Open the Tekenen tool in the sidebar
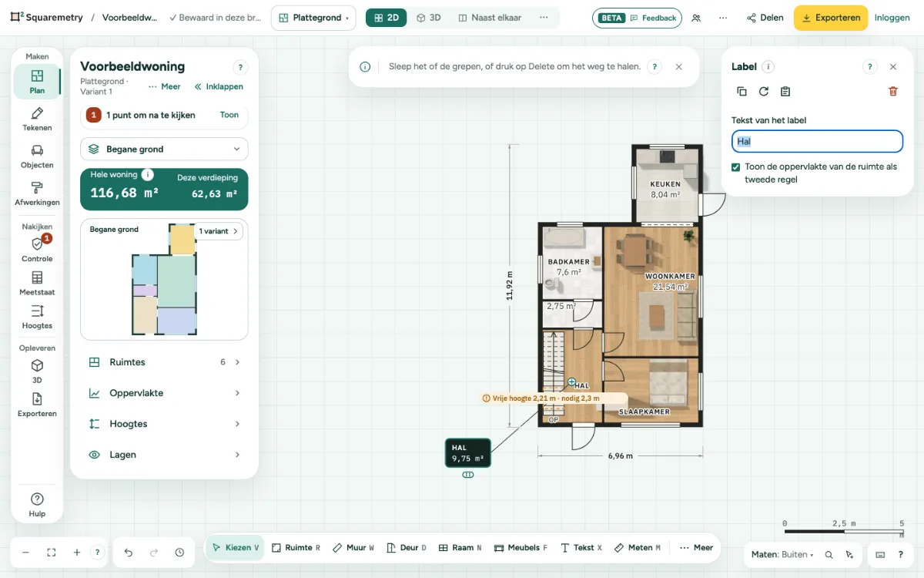Image resolution: width=924 pixels, height=578 pixels. click(37, 119)
